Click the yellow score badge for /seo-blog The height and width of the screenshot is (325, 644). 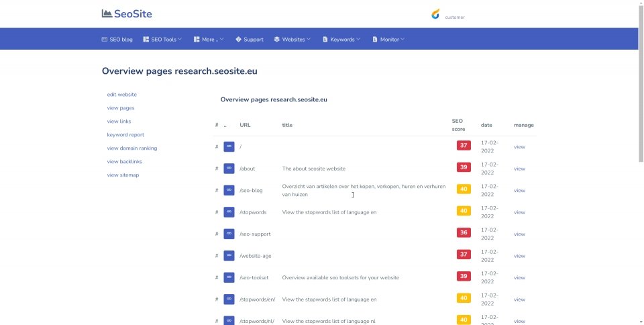464,189
